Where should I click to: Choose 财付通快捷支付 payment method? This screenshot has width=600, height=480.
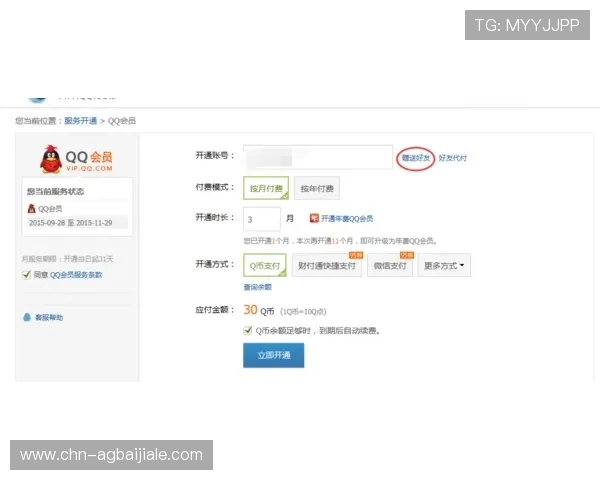pyautogui.click(x=327, y=265)
